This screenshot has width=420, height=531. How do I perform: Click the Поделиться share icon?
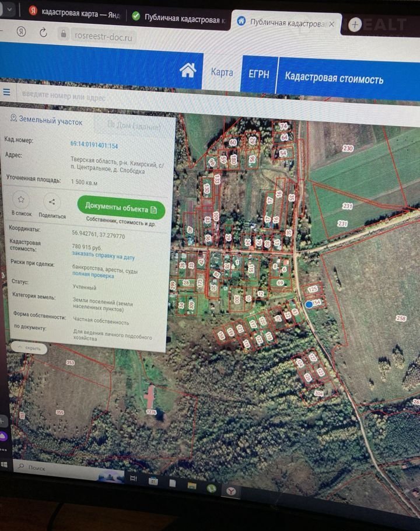(x=52, y=202)
